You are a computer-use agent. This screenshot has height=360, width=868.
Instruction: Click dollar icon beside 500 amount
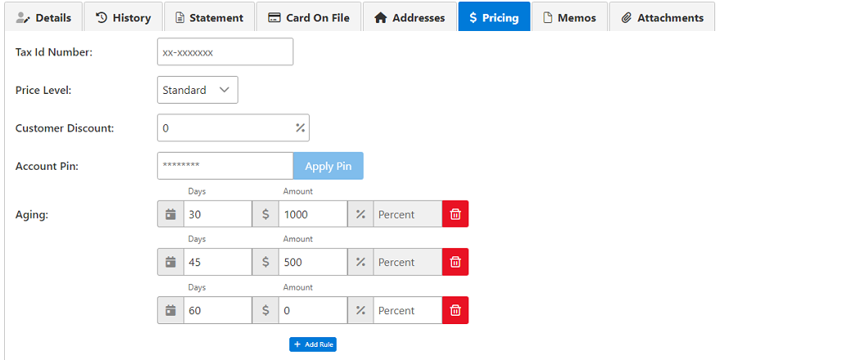coord(265,262)
